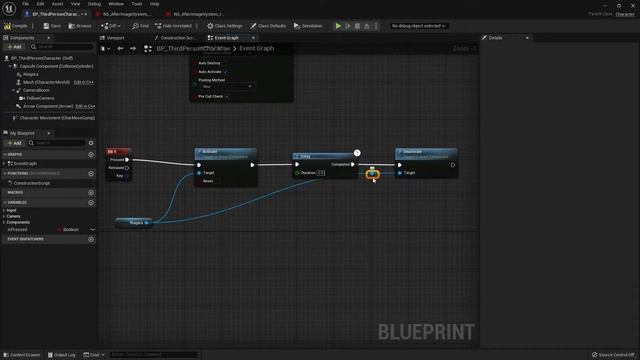Toggle the Auto Destroy checkbox
Image resolution: width=640 pixels, height=360 pixels.
pos(224,63)
